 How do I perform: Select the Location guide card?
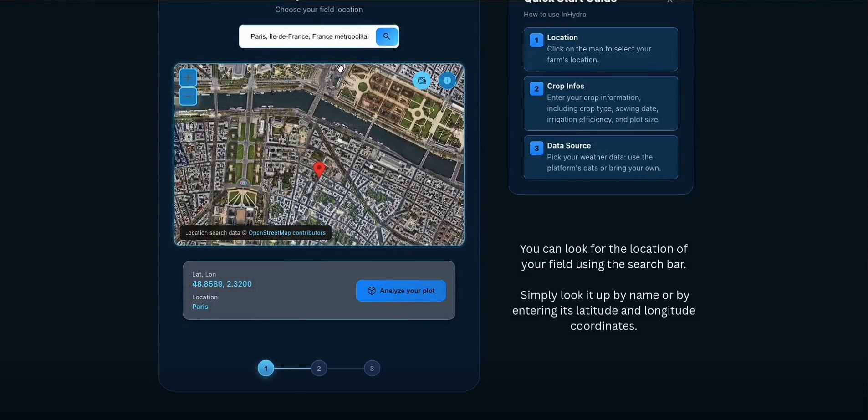601,49
